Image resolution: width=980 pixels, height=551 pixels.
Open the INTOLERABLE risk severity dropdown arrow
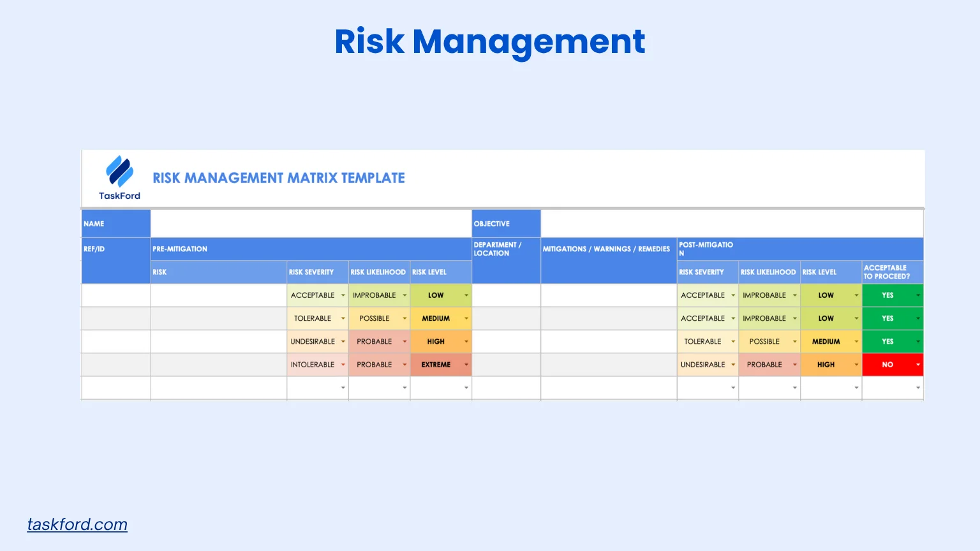pyautogui.click(x=343, y=365)
